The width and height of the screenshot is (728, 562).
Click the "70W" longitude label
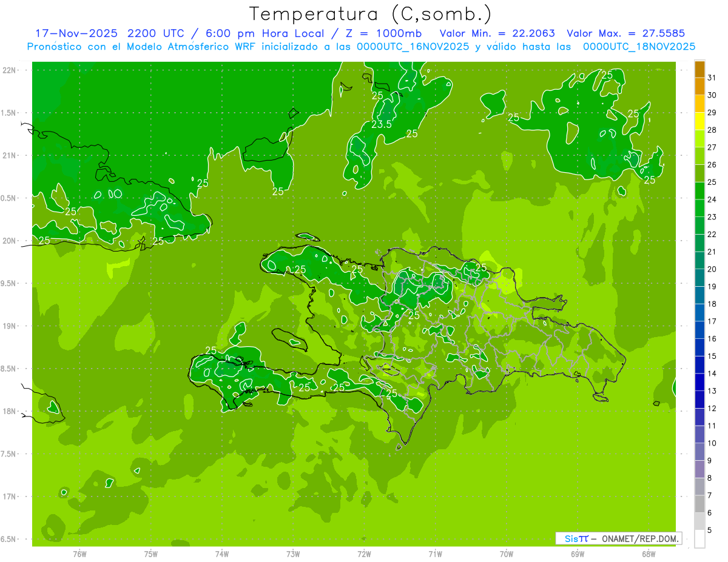[507, 554]
